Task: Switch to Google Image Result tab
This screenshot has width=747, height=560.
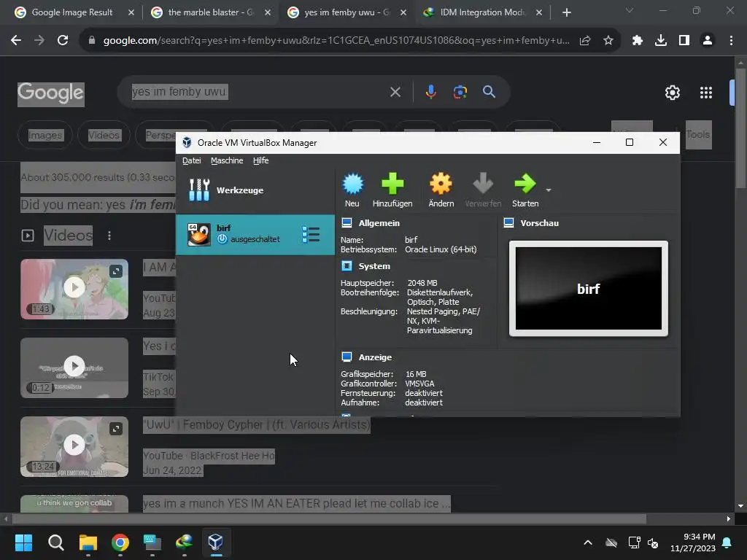Action: (x=74, y=12)
